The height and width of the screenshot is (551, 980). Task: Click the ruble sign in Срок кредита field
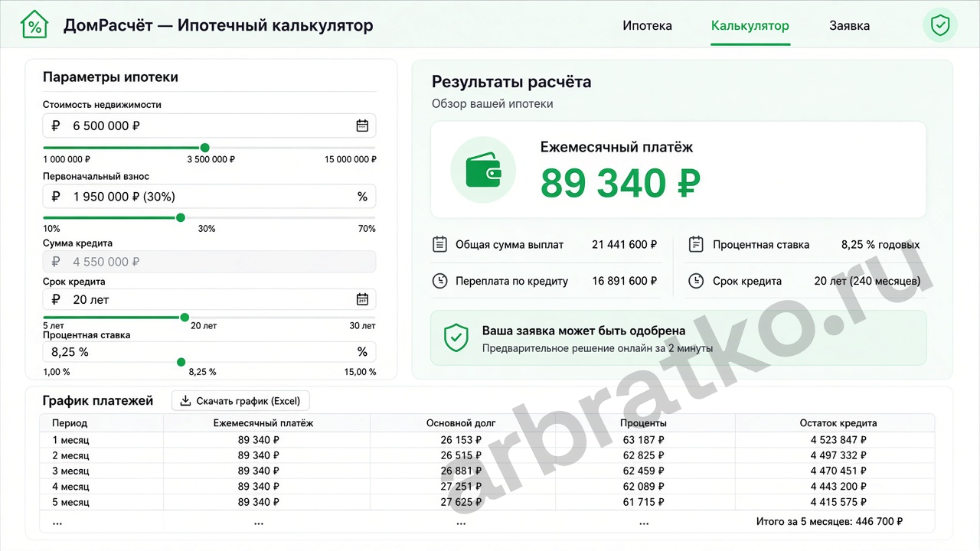coord(56,299)
